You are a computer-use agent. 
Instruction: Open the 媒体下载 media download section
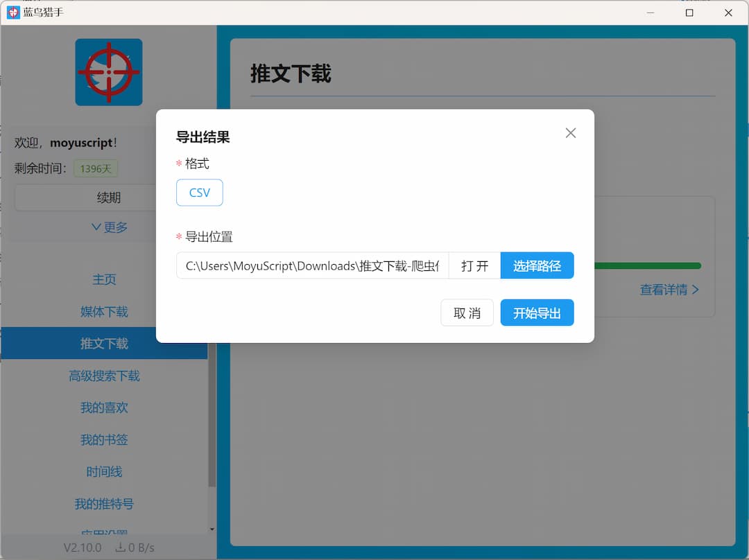click(x=104, y=311)
